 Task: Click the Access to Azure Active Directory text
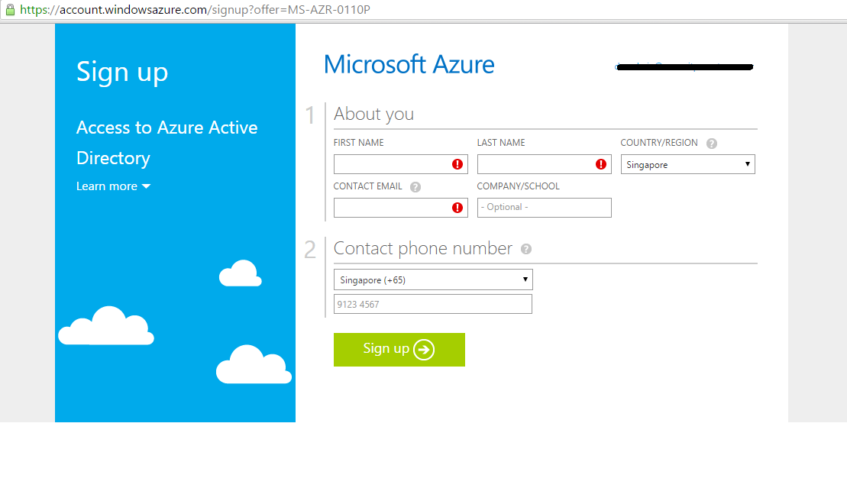(x=167, y=143)
